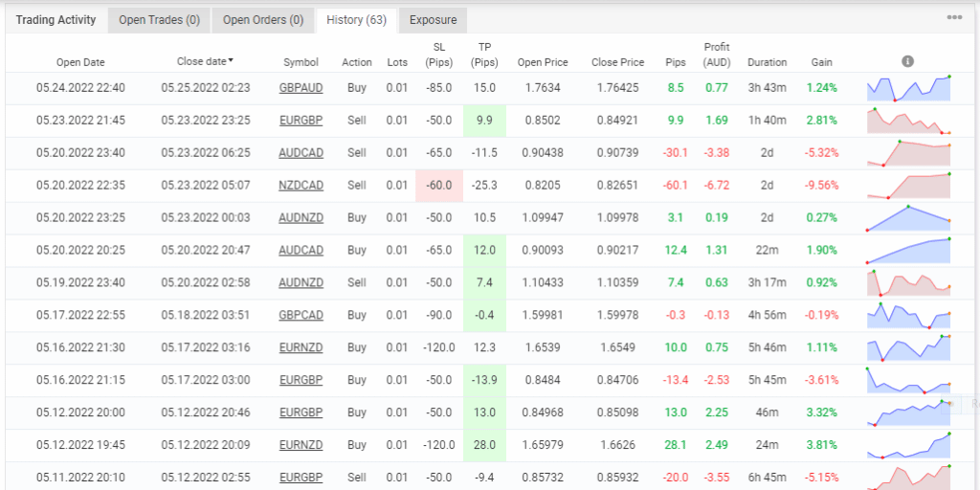
Task: Sort table by Open Date column header
Action: tap(80, 62)
